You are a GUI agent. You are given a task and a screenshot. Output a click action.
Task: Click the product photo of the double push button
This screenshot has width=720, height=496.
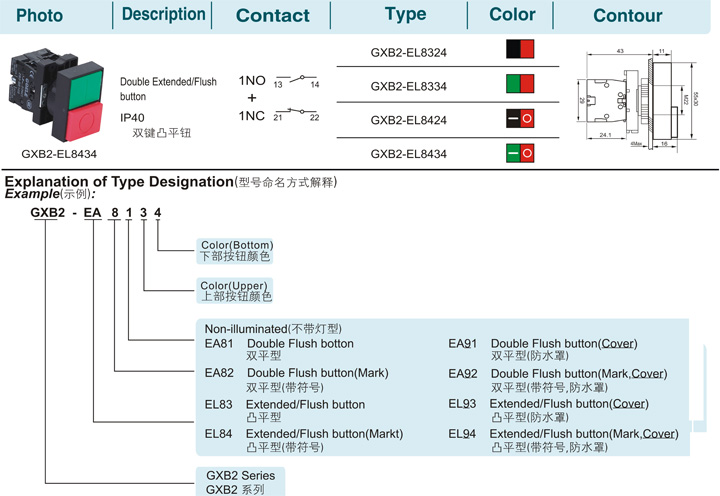[x=56, y=94]
